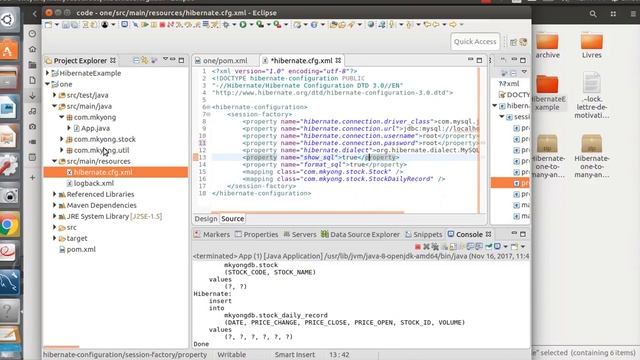Open the Servers tab
Viewport: 640px width, 360px height.
[300, 235]
